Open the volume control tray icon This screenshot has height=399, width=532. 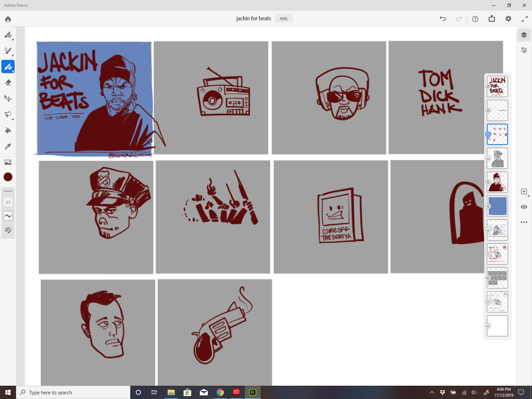click(x=474, y=392)
